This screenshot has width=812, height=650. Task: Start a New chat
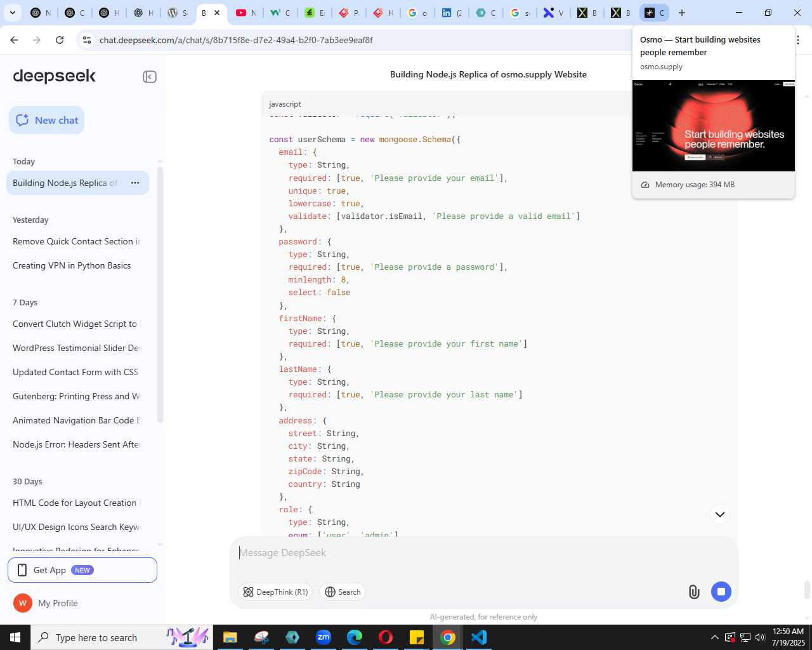46,120
